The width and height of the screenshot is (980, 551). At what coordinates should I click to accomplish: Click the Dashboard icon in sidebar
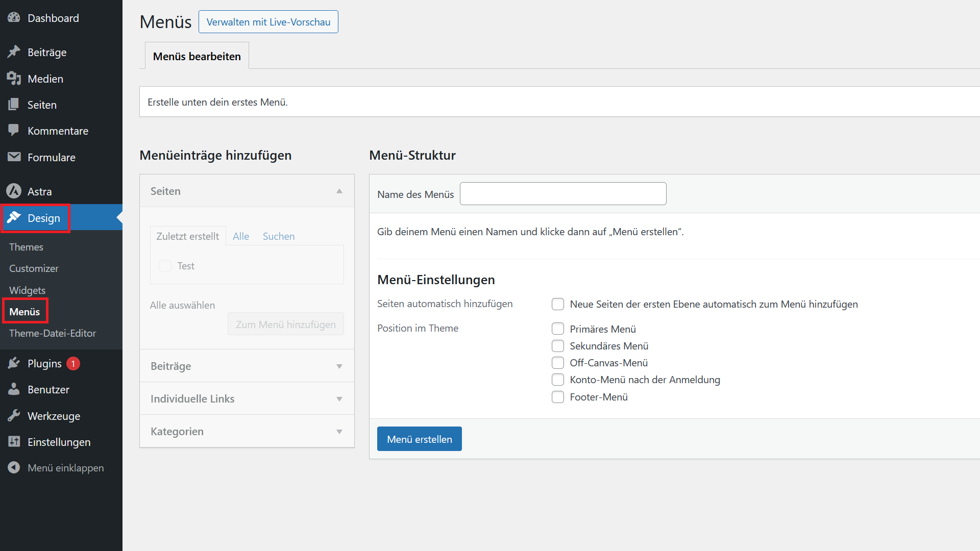(x=14, y=18)
